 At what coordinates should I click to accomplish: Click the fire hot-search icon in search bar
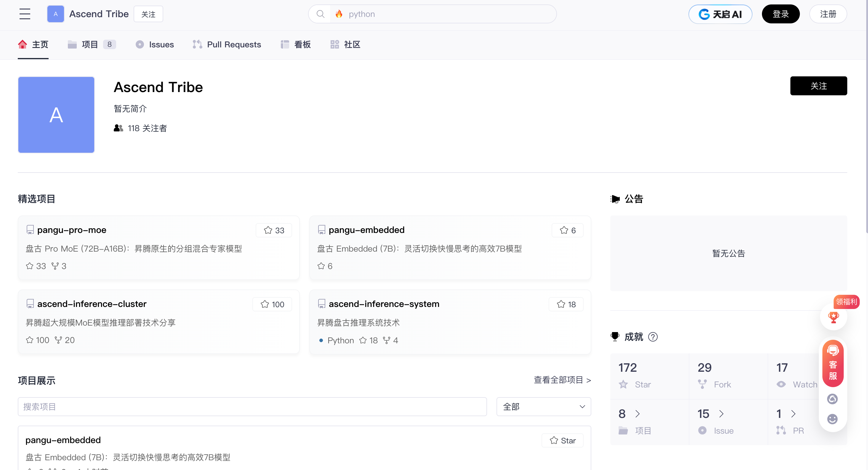pyautogui.click(x=339, y=14)
